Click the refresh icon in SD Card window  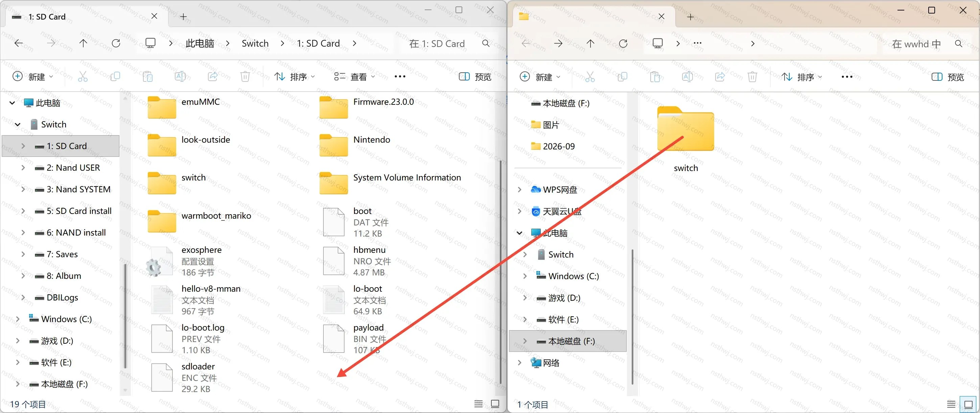point(116,43)
